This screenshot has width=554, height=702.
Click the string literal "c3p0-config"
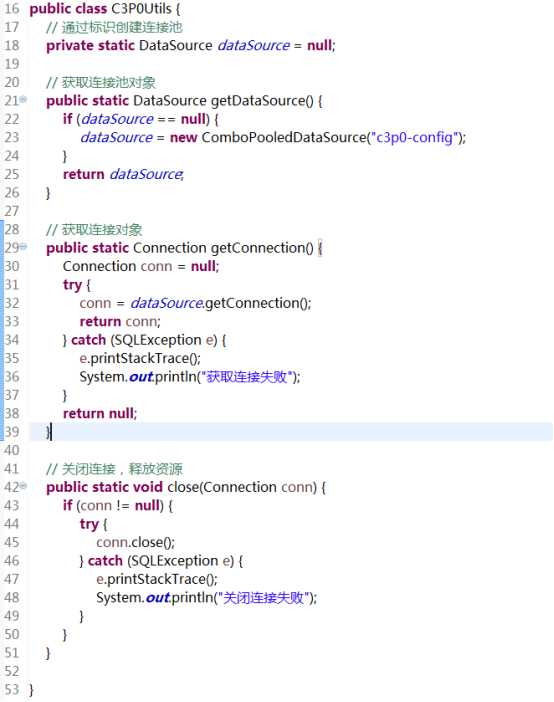pyautogui.click(x=414, y=137)
